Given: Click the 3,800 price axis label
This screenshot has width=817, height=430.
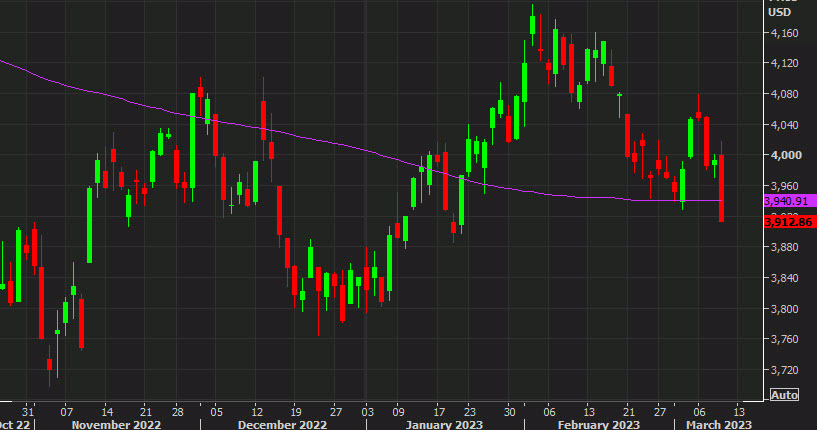Looking at the screenshot, I should (784, 309).
